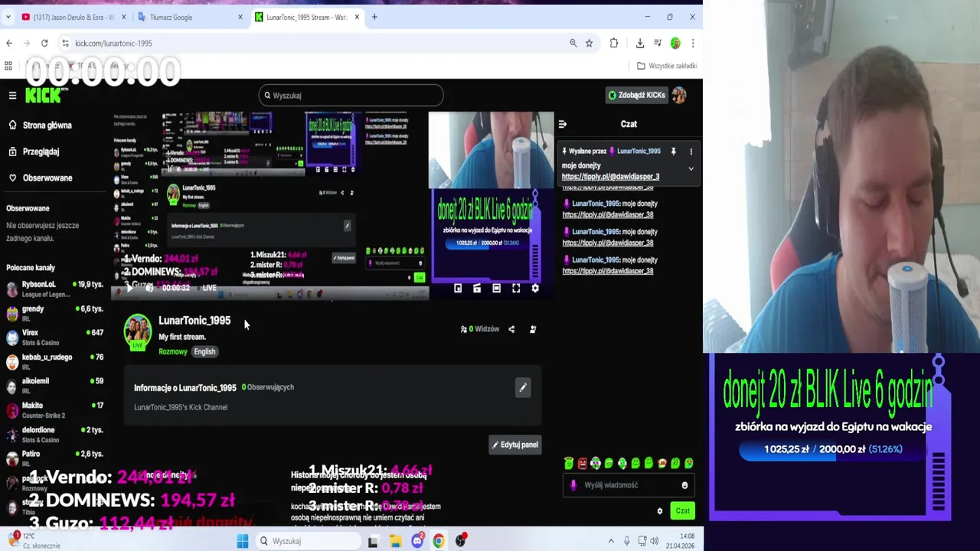
Task: Open Chrome zoom magnifier in address bar
Action: 573,44
